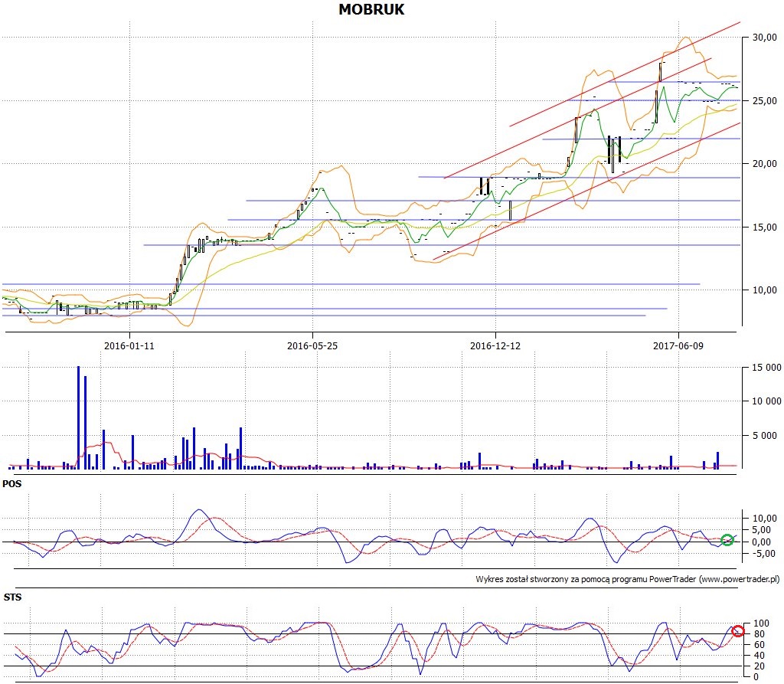Select the 2016-01-11 date label
This screenshot has width=784, height=684.
point(129,345)
